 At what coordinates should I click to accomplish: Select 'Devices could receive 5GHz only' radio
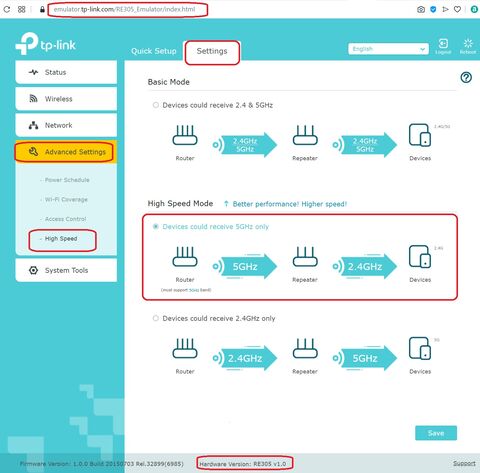pos(156,226)
